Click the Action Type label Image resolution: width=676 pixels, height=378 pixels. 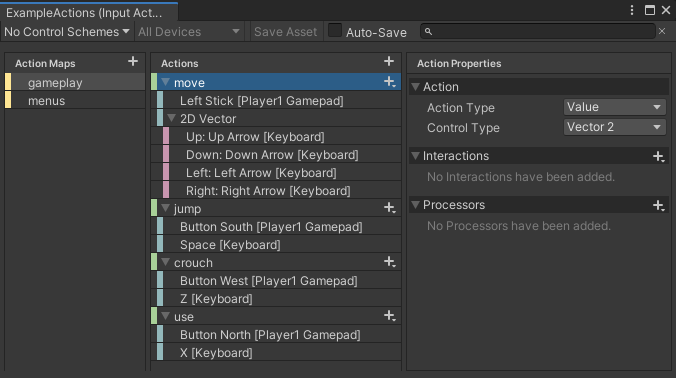tap(460, 108)
